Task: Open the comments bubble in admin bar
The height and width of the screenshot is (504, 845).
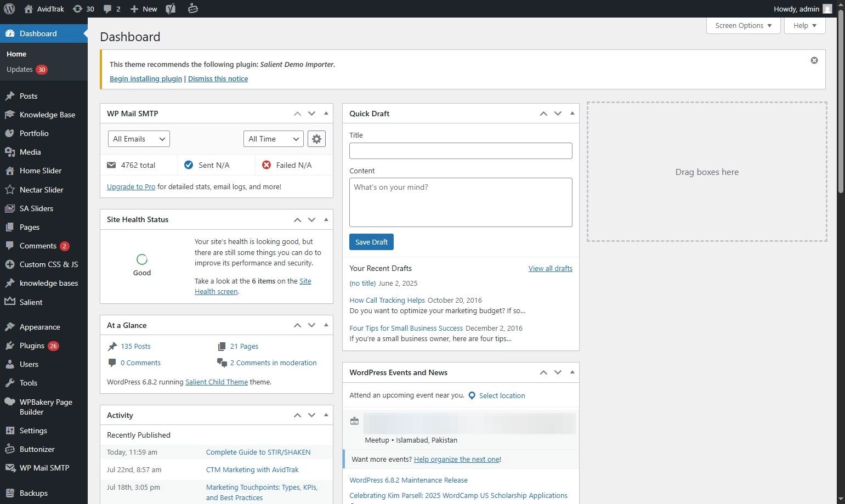Action: point(112,9)
